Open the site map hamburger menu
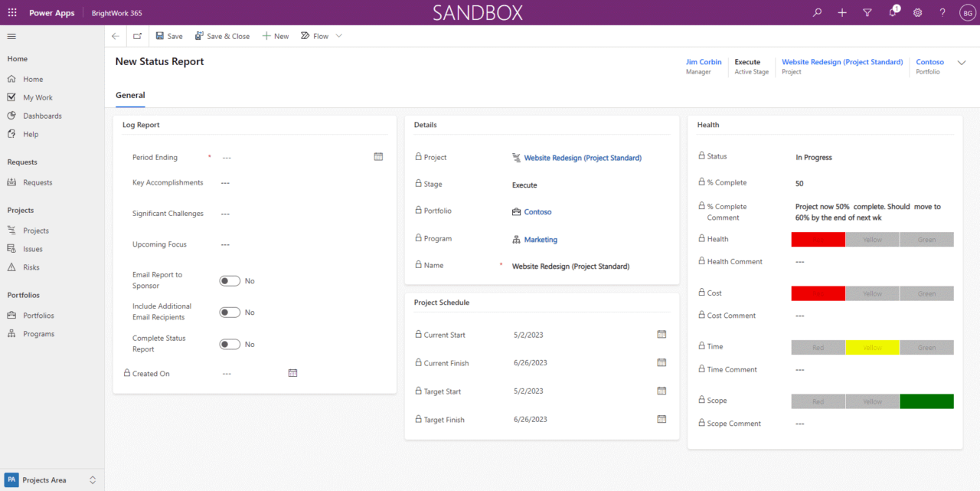 [x=11, y=35]
